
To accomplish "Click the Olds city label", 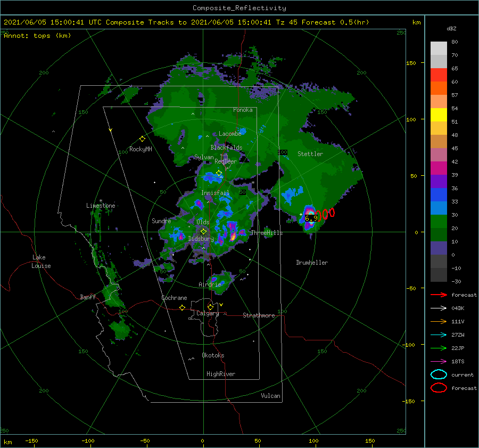I will pyautogui.click(x=203, y=222).
